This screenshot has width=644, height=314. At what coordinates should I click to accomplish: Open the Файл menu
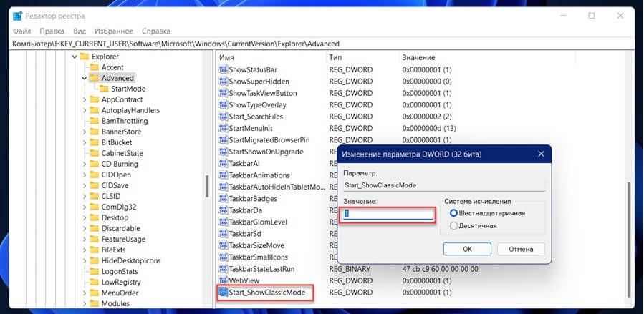(21, 31)
